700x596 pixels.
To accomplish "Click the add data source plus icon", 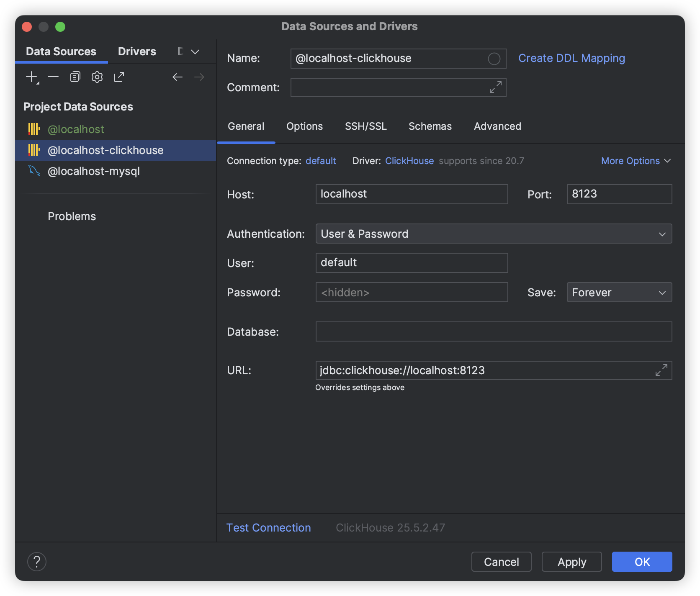I will tap(32, 77).
